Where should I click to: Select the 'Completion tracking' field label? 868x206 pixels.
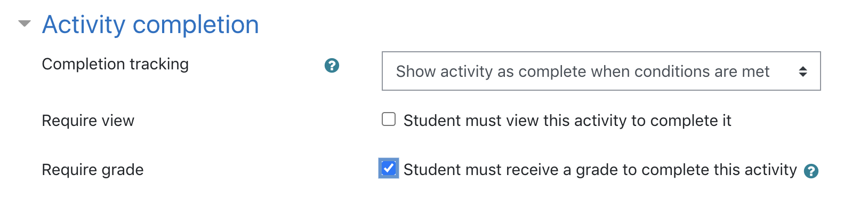tap(115, 64)
